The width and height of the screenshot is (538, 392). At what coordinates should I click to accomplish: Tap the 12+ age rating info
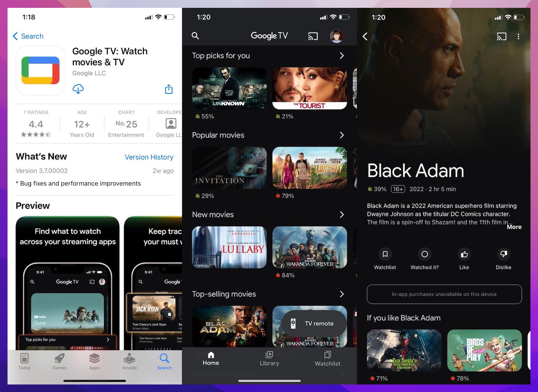coord(82,124)
